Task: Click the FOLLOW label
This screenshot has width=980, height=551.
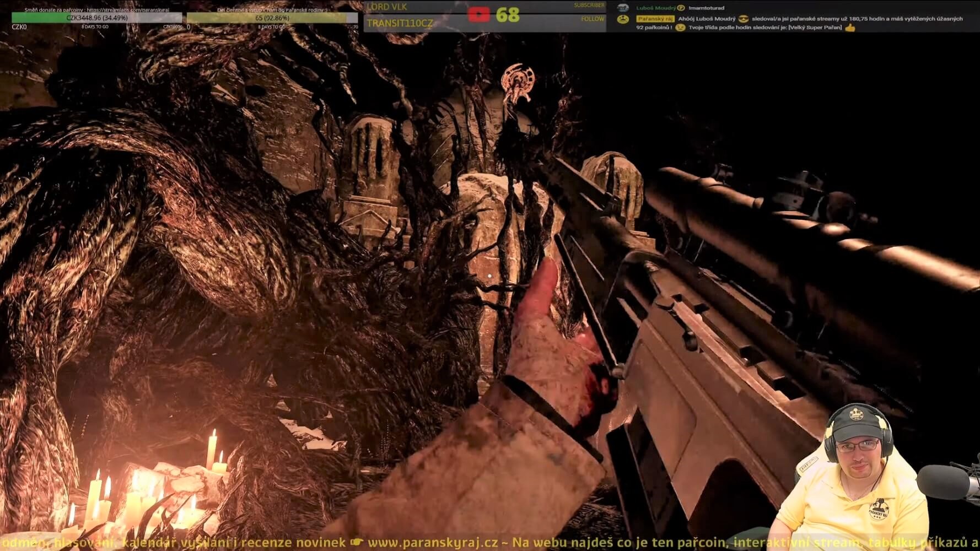Action: point(593,19)
